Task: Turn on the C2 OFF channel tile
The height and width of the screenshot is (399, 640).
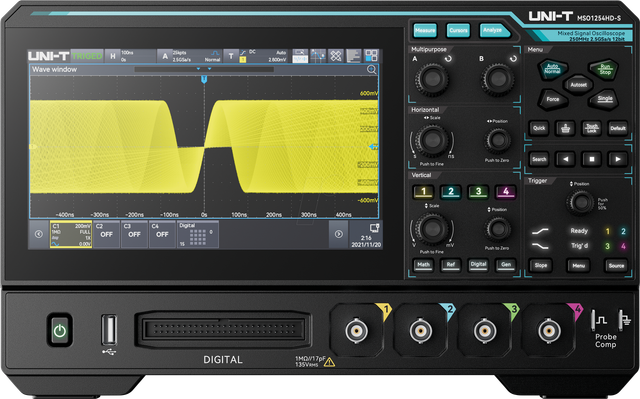Action: (x=107, y=234)
